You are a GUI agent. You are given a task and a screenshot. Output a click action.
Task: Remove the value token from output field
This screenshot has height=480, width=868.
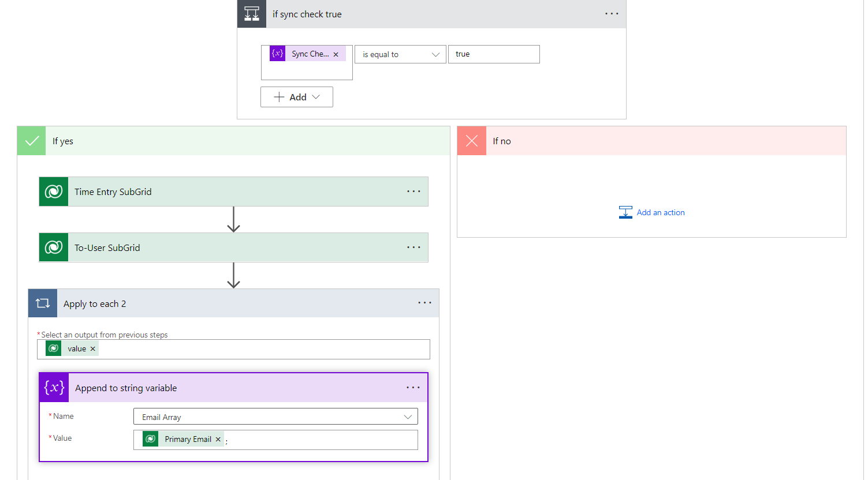point(93,349)
